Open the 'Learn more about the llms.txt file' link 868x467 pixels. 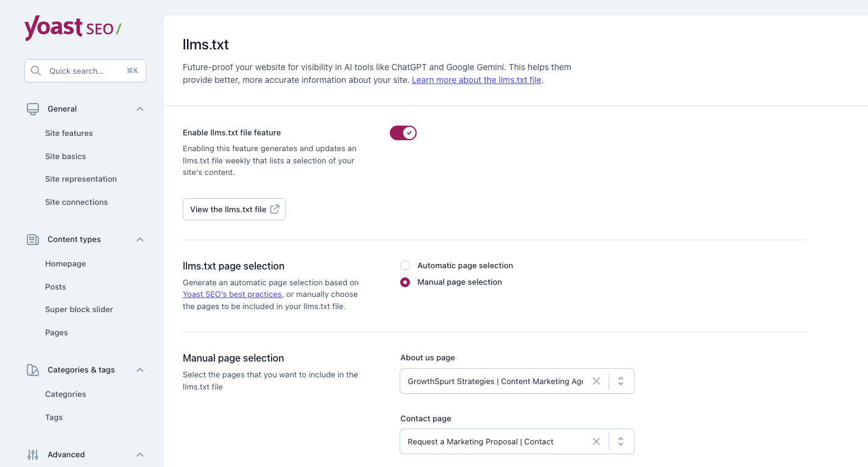[476, 79]
